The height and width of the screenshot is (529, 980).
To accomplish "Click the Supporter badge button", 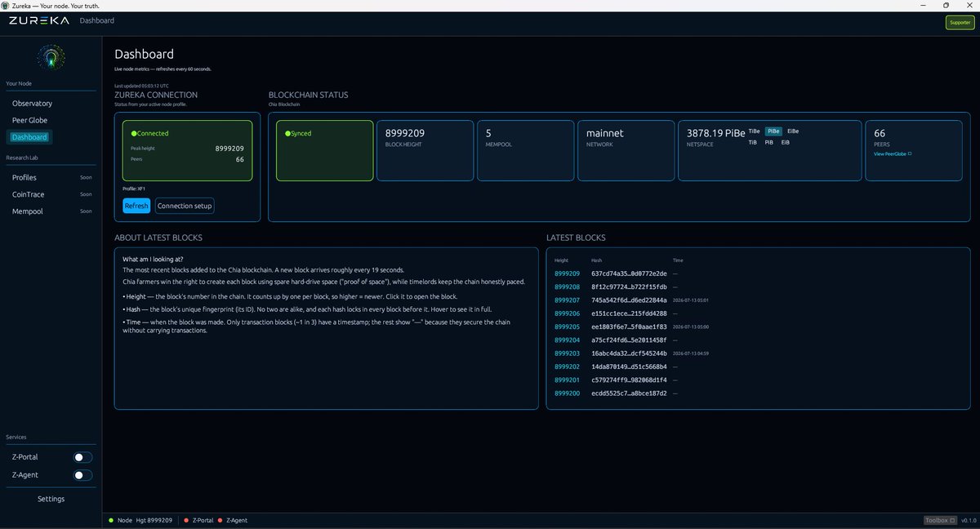I will tap(959, 23).
